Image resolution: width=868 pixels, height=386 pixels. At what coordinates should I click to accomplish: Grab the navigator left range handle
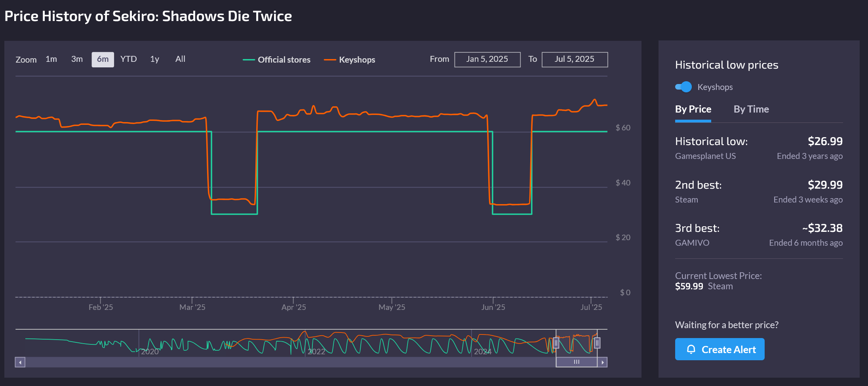pyautogui.click(x=556, y=343)
